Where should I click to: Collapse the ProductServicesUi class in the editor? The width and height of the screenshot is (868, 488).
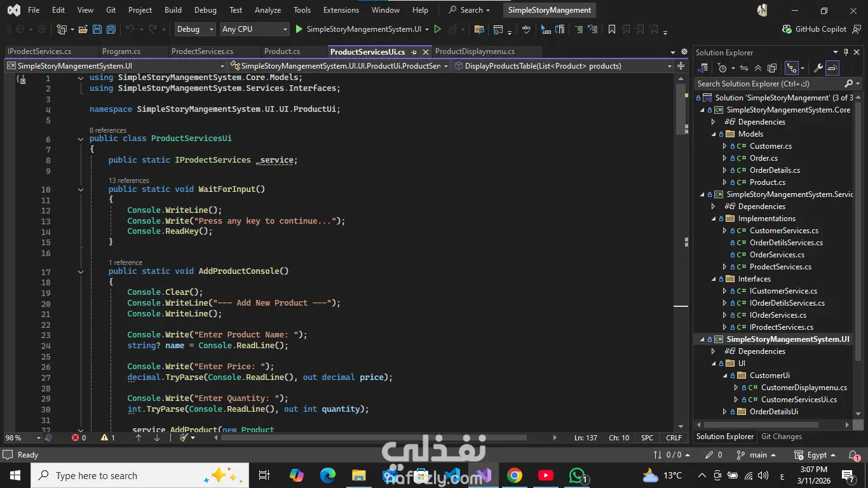tap(81, 139)
